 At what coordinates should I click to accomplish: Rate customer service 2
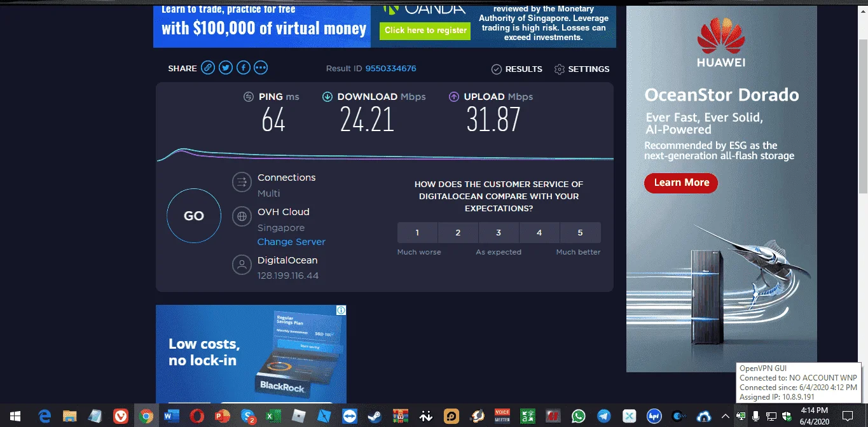458,233
